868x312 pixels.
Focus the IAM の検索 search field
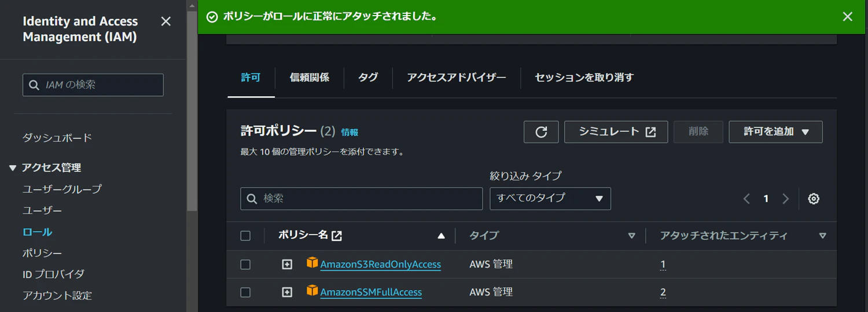coord(93,85)
